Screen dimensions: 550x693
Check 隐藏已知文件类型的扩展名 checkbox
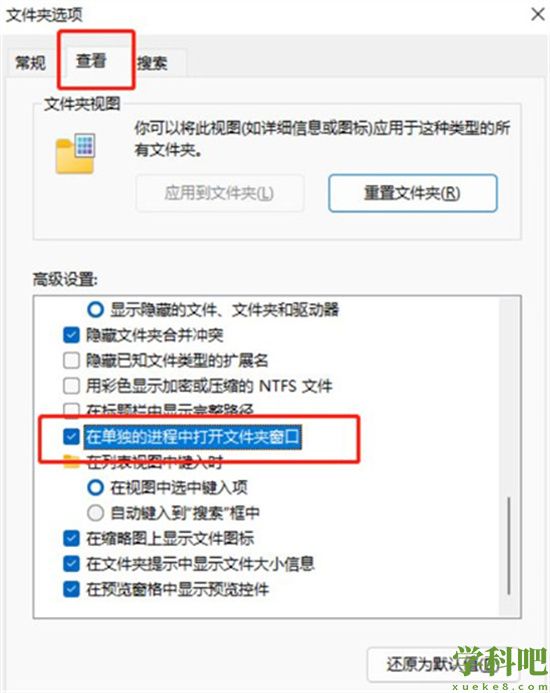point(71,360)
